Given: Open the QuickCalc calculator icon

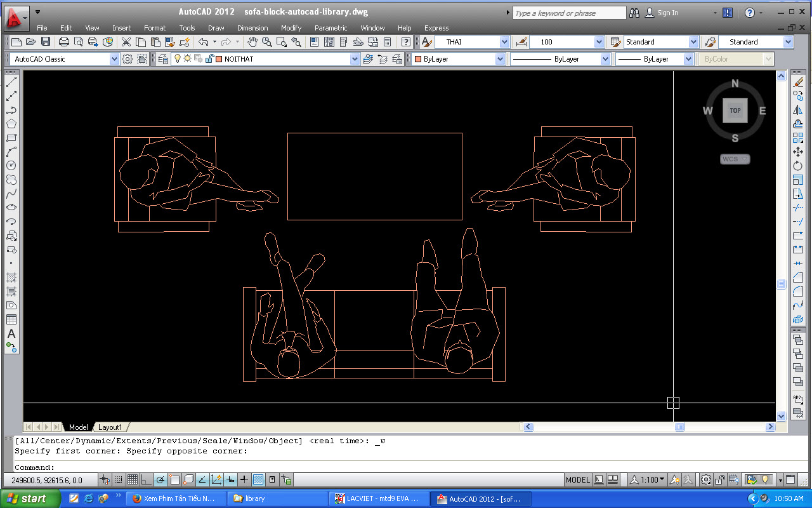Looking at the screenshot, I should pyautogui.click(x=387, y=42).
